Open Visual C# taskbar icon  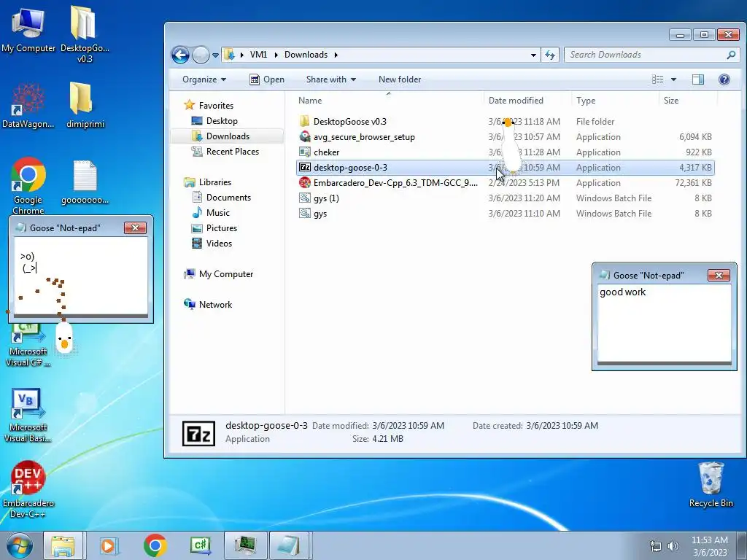(x=200, y=545)
